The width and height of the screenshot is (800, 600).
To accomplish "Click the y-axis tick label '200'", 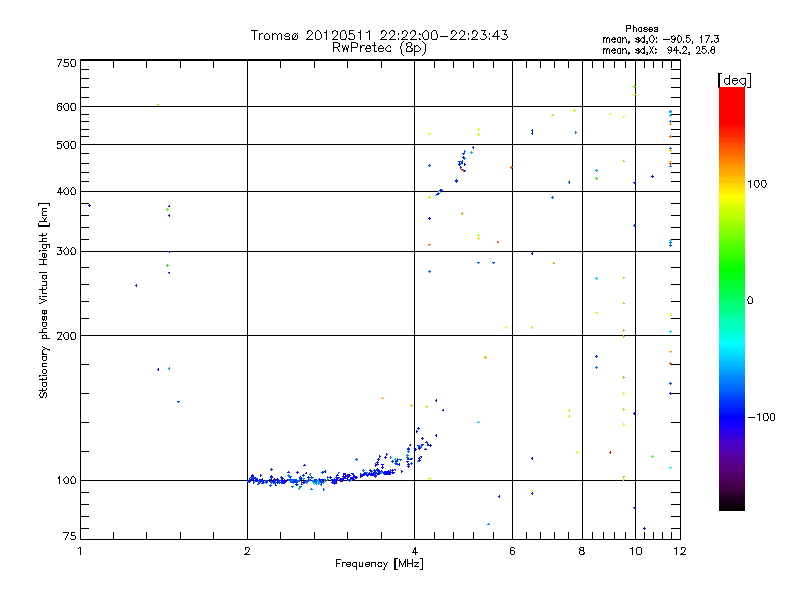I will (x=66, y=336).
